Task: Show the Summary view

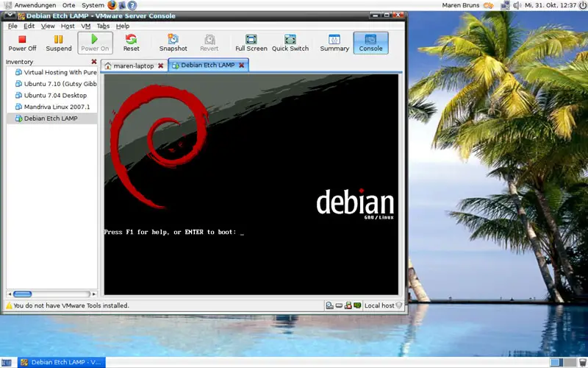Action: click(334, 43)
